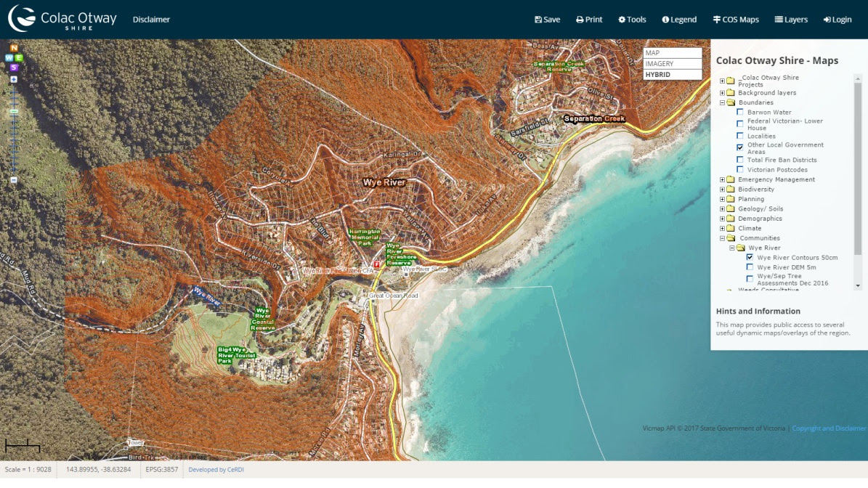Screen dimensions: 868x488
Task: Click the layer tree scrollbar thumb
Action: (858, 168)
